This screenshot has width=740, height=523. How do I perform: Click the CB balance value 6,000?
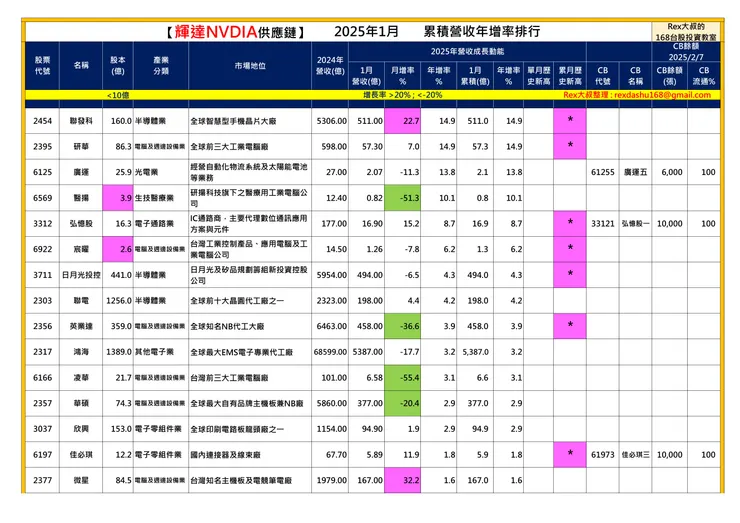672,172
